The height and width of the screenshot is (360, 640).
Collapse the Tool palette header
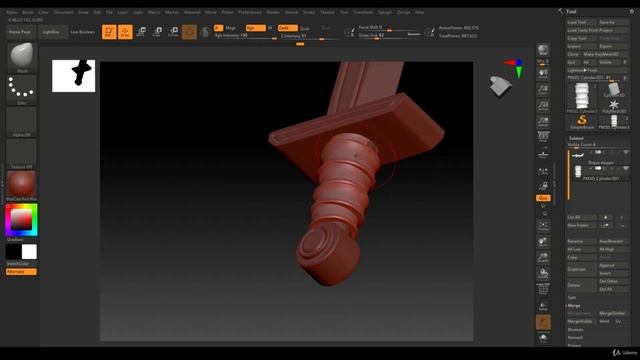(x=571, y=11)
